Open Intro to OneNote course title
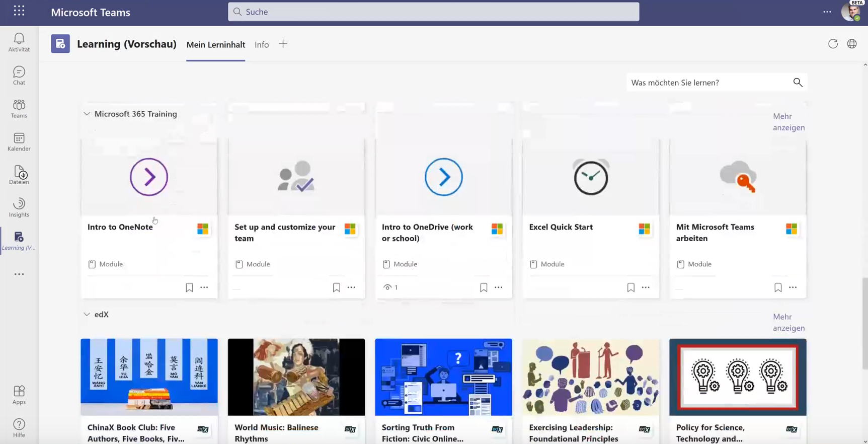The height and width of the screenshot is (444, 868). point(120,227)
